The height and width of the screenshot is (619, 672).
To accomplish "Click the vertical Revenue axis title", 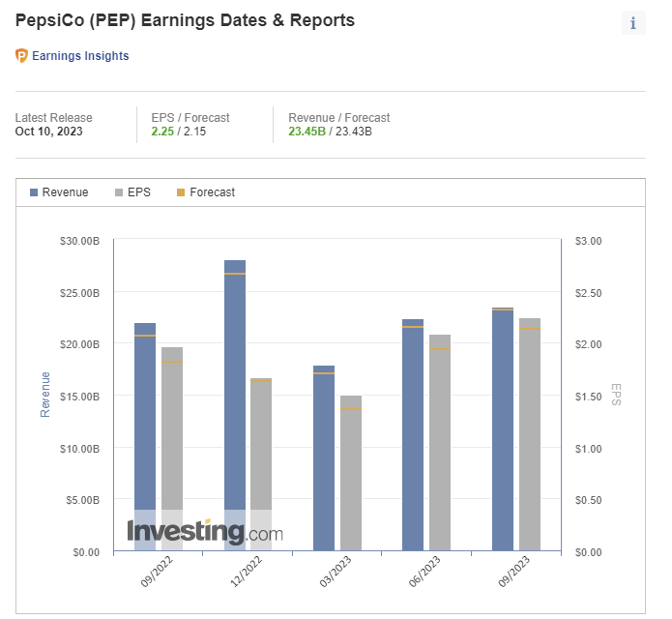I will pos(45,395).
